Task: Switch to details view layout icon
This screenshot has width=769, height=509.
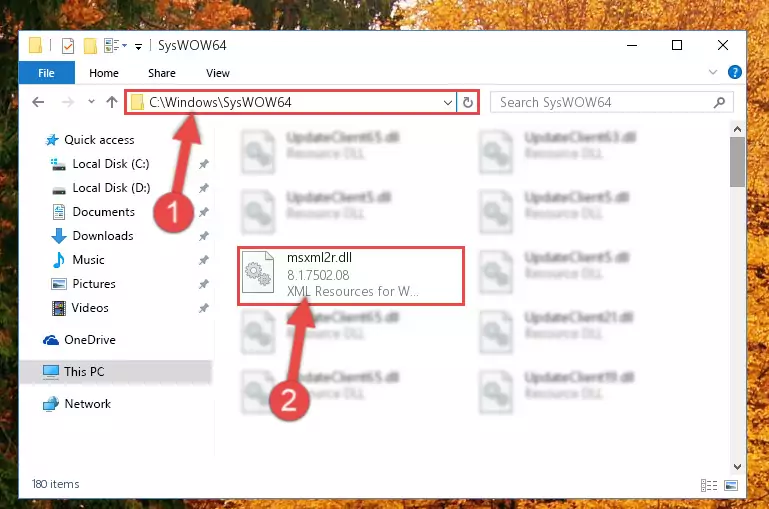Action: click(709, 485)
